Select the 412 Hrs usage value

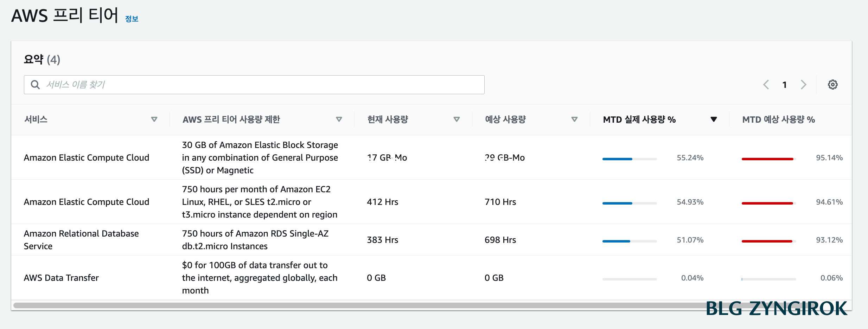click(382, 202)
